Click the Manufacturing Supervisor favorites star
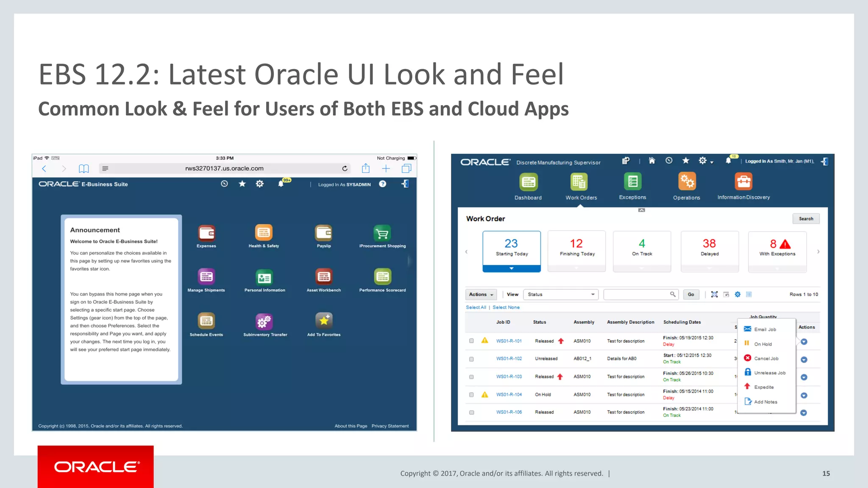Image resolution: width=868 pixels, height=488 pixels. 686,161
